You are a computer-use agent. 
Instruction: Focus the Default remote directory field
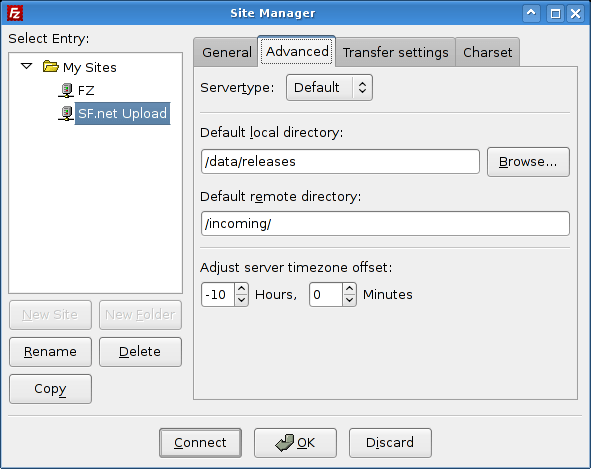[x=385, y=224]
